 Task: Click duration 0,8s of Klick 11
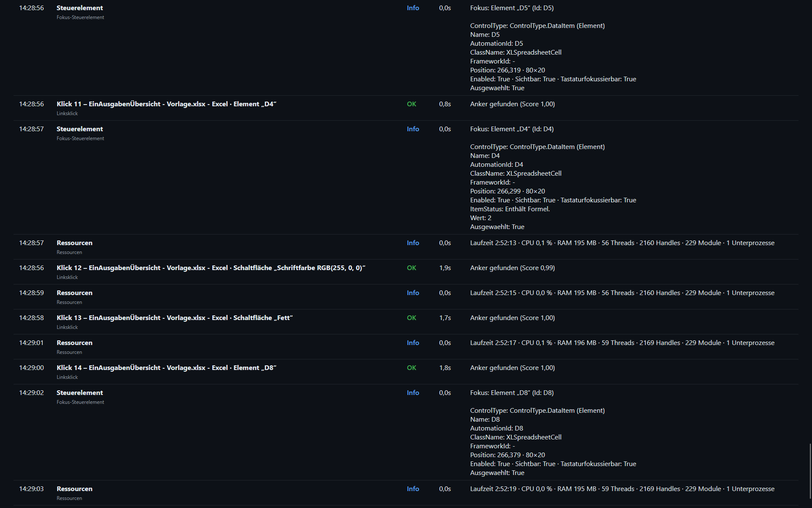(445, 104)
